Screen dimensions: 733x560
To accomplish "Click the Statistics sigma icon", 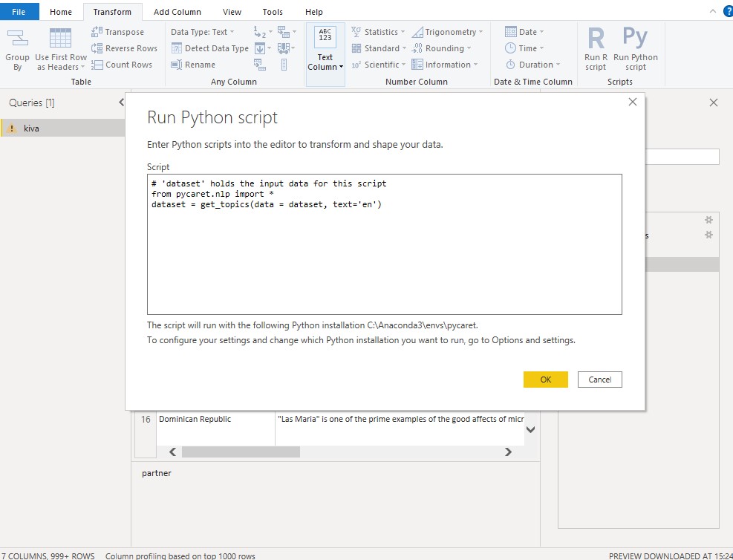I will 356,32.
